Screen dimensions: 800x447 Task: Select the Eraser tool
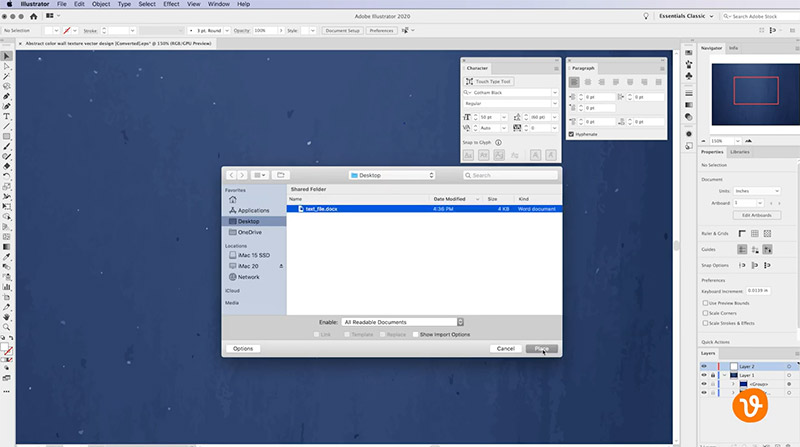point(7,166)
